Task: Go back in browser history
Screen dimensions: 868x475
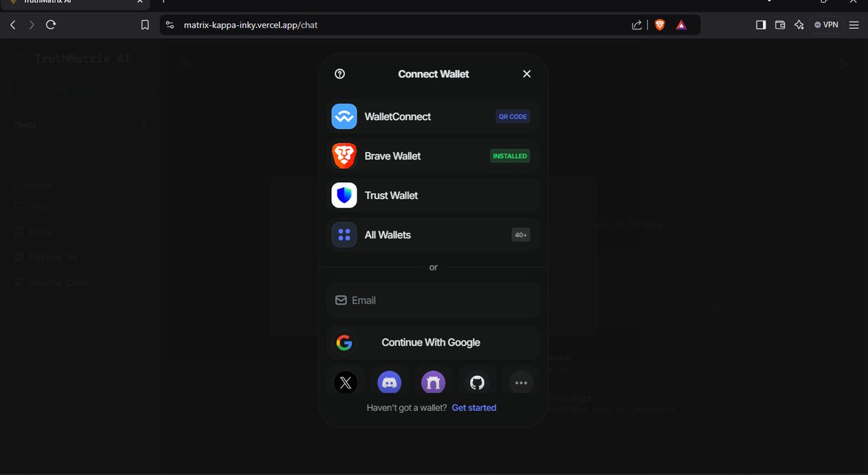Action: (x=12, y=25)
